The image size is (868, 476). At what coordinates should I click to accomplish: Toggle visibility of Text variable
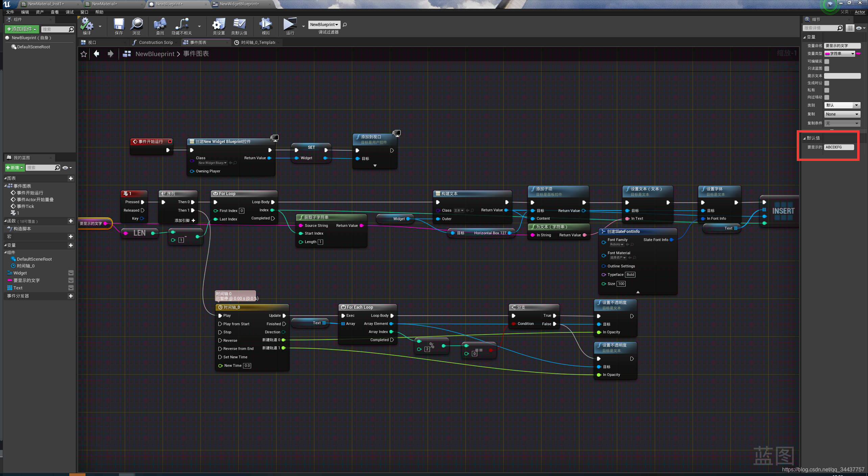pyautogui.click(x=71, y=288)
